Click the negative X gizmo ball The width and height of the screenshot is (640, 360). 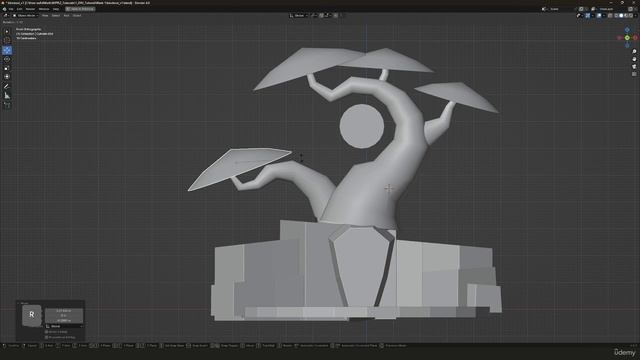pos(620,38)
